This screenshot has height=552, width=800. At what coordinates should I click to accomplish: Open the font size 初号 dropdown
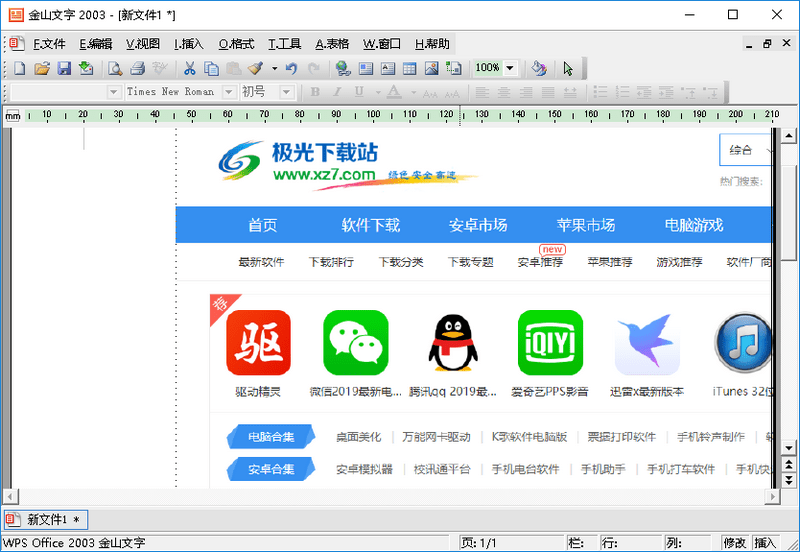(286, 92)
